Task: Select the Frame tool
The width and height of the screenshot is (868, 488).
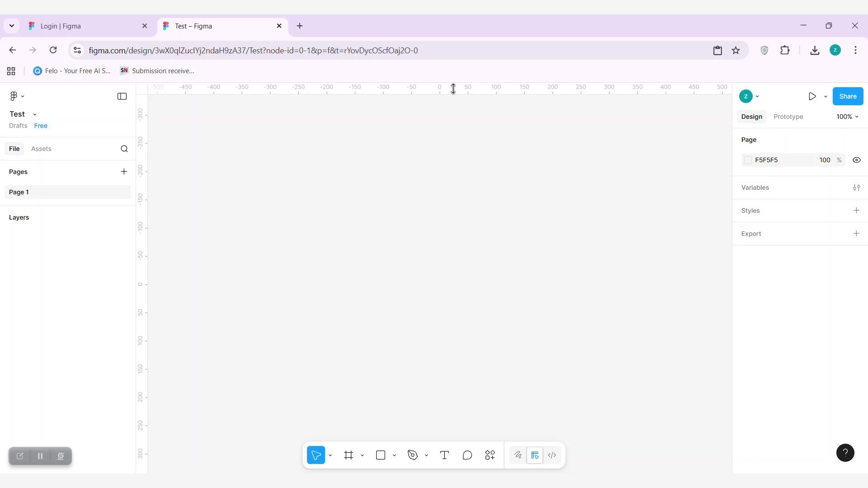Action: point(349,455)
